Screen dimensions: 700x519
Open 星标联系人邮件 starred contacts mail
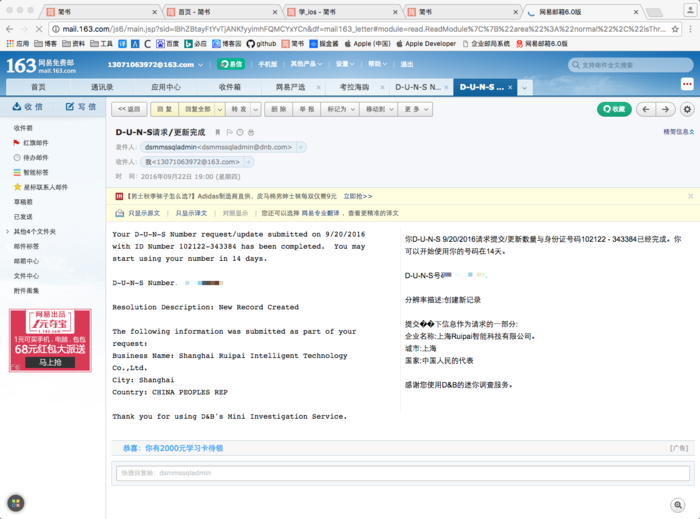point(41,187)
